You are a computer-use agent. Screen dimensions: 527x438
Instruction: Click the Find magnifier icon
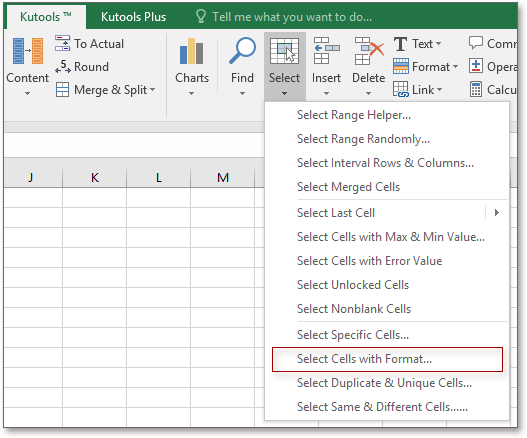[x=242, y=50]
